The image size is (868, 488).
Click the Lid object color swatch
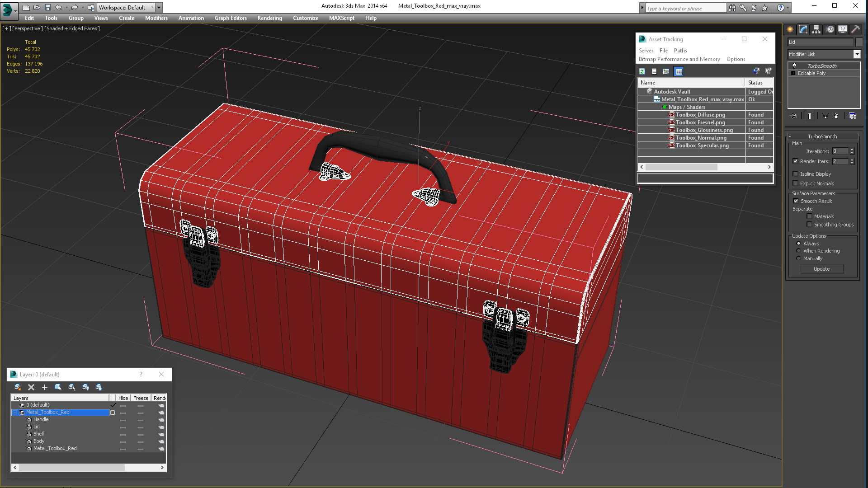[859, 42]
